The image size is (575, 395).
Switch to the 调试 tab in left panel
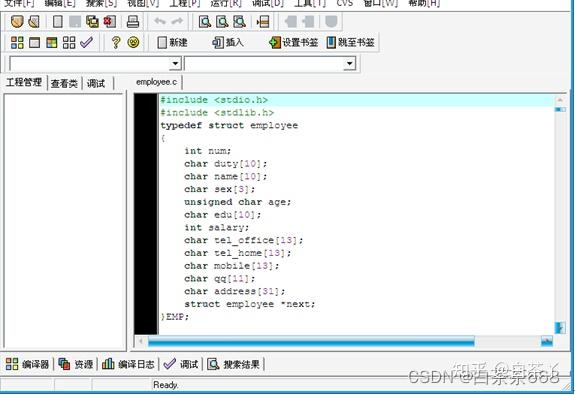(x=96, y=83)
